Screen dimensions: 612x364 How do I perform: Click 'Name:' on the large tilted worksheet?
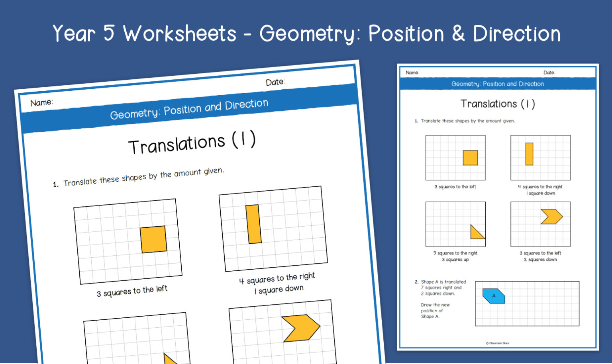pyautogui.click(x=42, y=103)
